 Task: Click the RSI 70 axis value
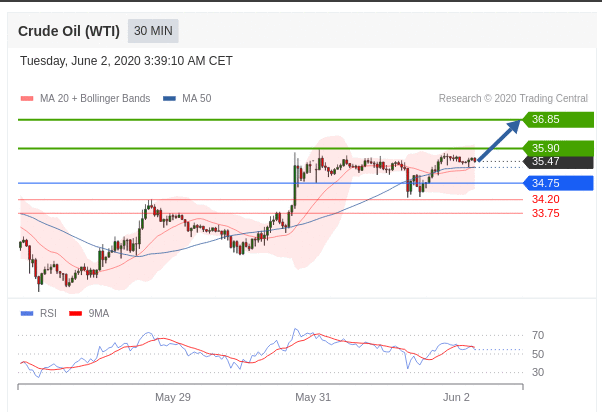point(538,336)
